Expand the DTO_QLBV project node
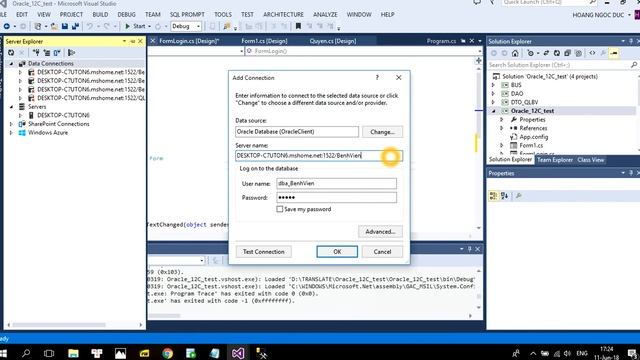Screen dimensions: 640x360 (493, 102)
